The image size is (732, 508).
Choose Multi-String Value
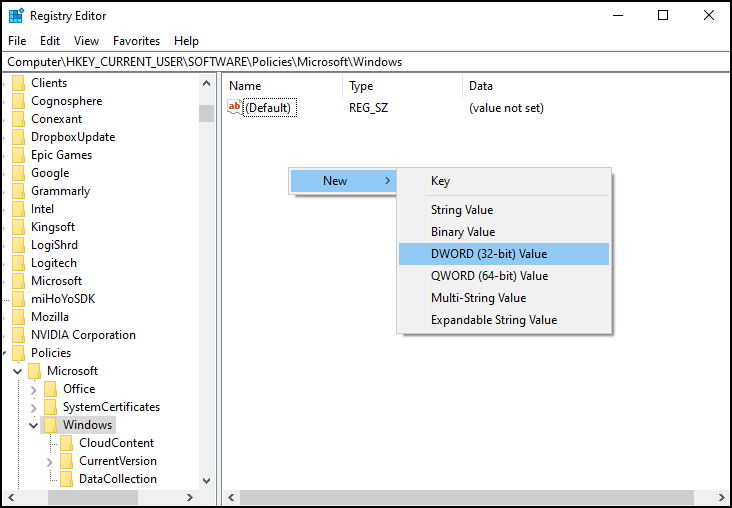[x=504, y=298]
